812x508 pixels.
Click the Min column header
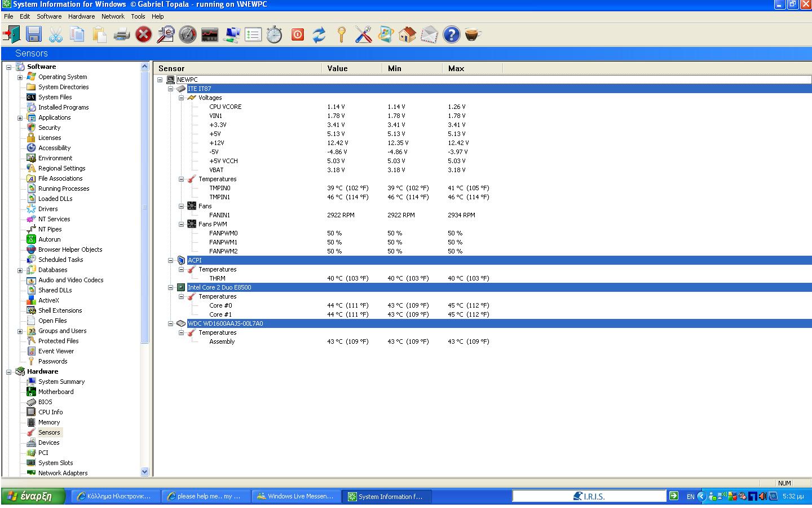412,68
